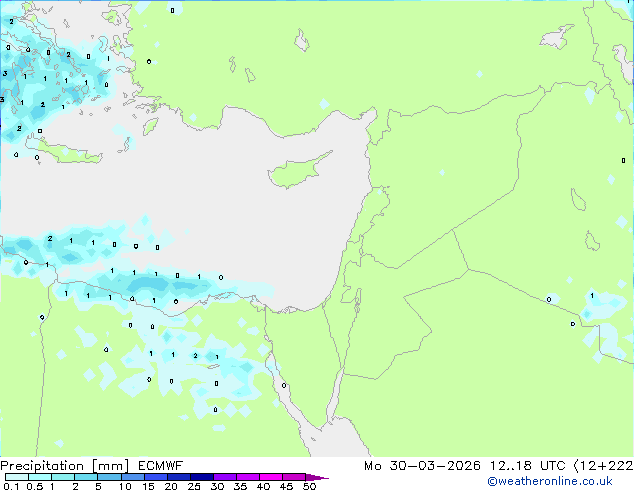Select the lightest 0.1 mm legend swatch
This screenshot has width=634, height=490.
point(17,477)
